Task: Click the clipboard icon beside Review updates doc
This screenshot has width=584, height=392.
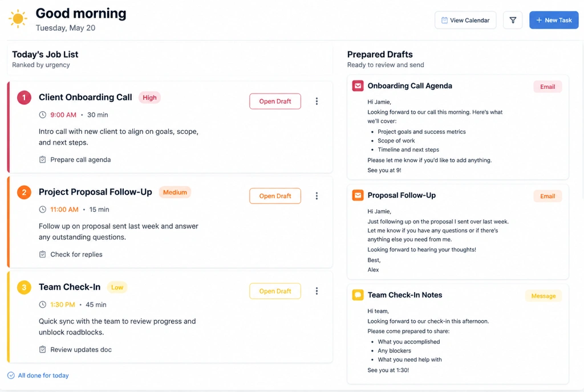Action: [x=42, y=350]
